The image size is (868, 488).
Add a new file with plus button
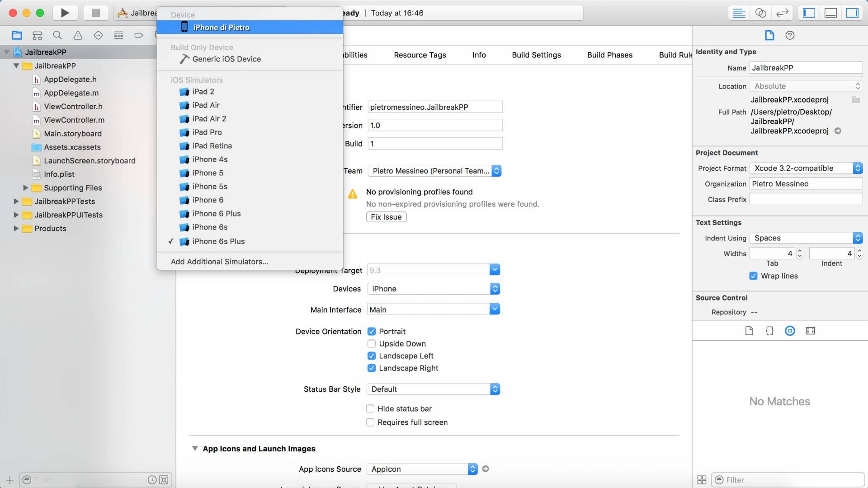(x=10, y=480)
